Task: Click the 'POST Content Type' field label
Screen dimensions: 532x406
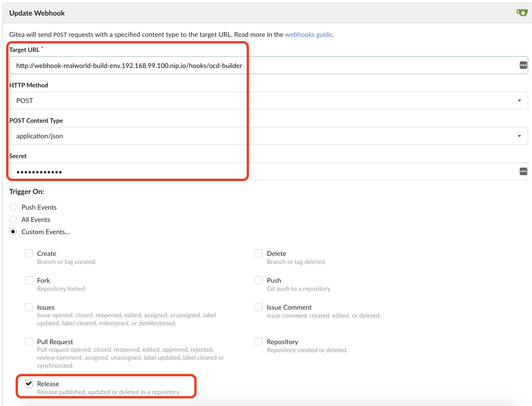Action: click(x=36, y=121)
